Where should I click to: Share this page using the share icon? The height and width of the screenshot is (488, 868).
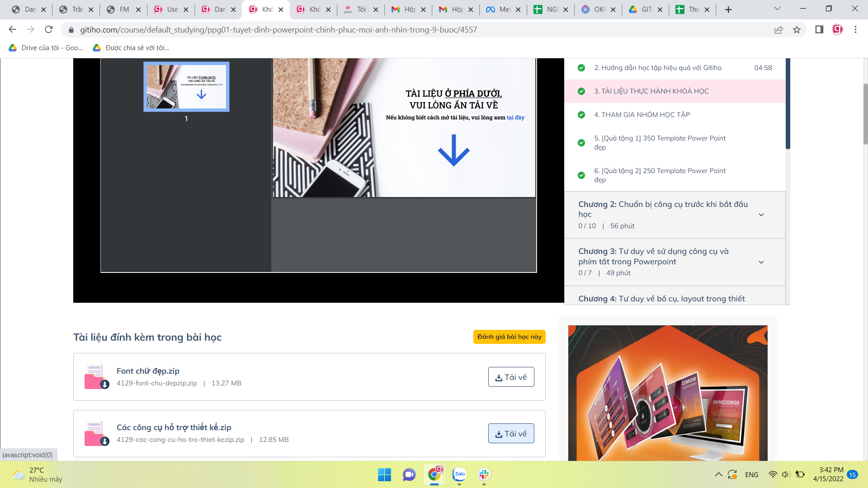click(x=778, y=29)
